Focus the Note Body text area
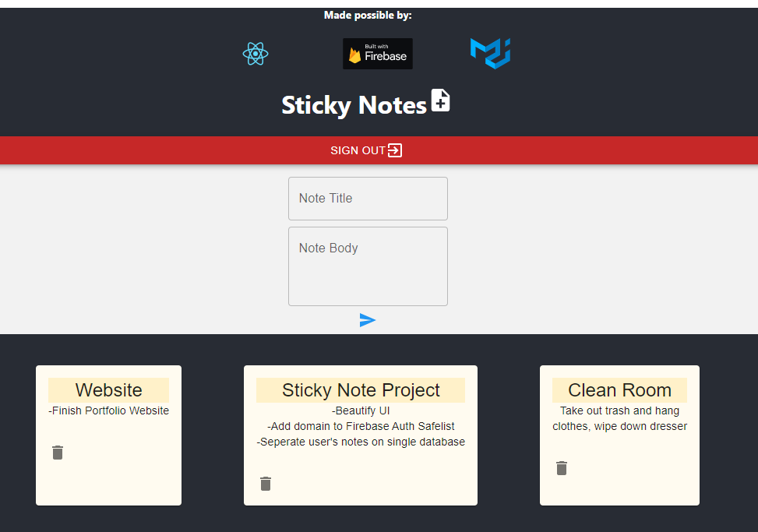 [368, 266]
